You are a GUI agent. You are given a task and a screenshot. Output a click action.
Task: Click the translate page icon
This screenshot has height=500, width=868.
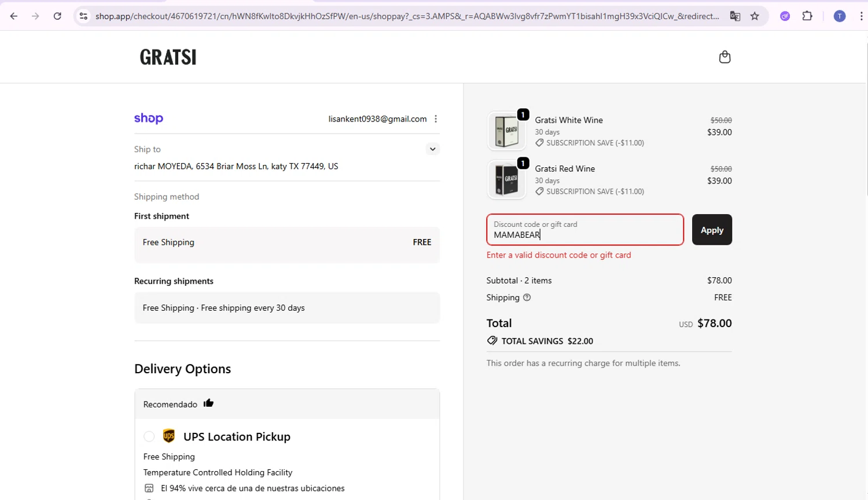tap(735, 16)
